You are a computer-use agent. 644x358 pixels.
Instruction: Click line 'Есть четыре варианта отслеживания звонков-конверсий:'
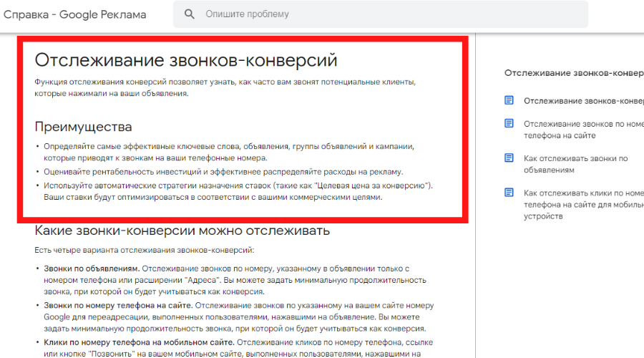coord(145,250)
